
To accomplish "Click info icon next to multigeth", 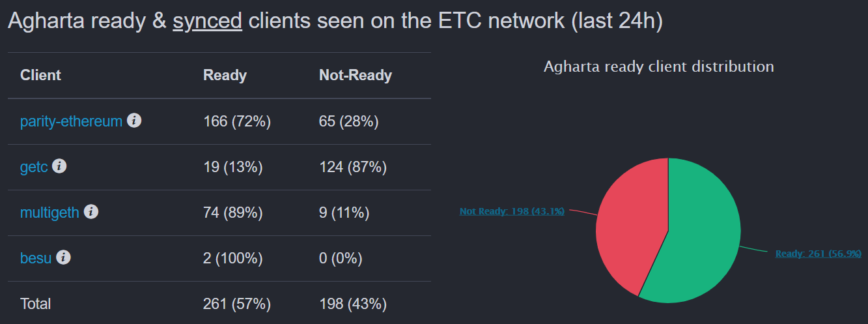I will click(91, 212).
